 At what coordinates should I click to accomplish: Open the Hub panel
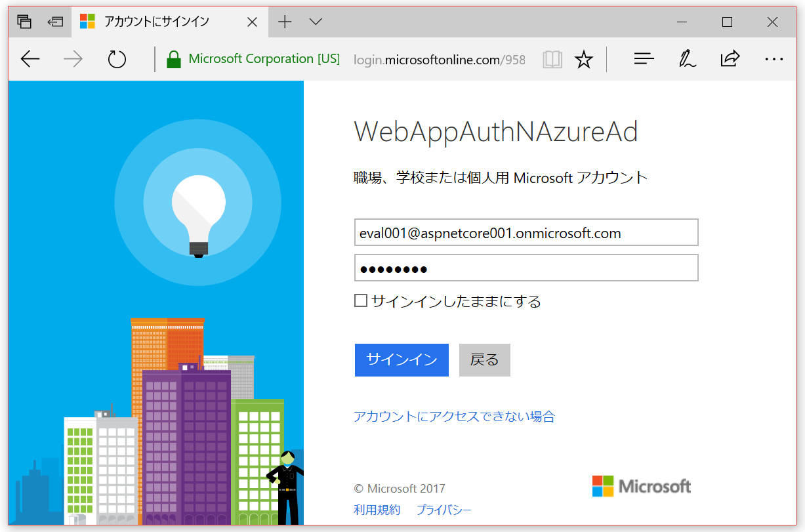point(644,59)
